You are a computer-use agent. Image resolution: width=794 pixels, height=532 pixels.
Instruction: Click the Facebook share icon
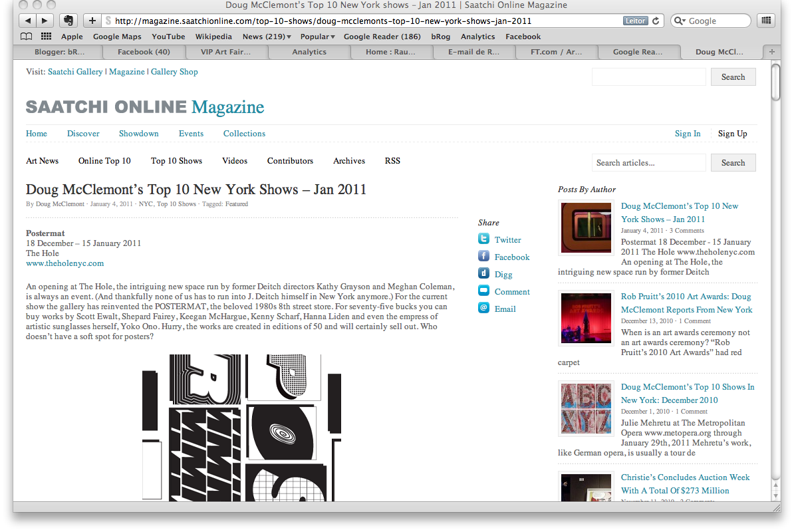point(484,256)
